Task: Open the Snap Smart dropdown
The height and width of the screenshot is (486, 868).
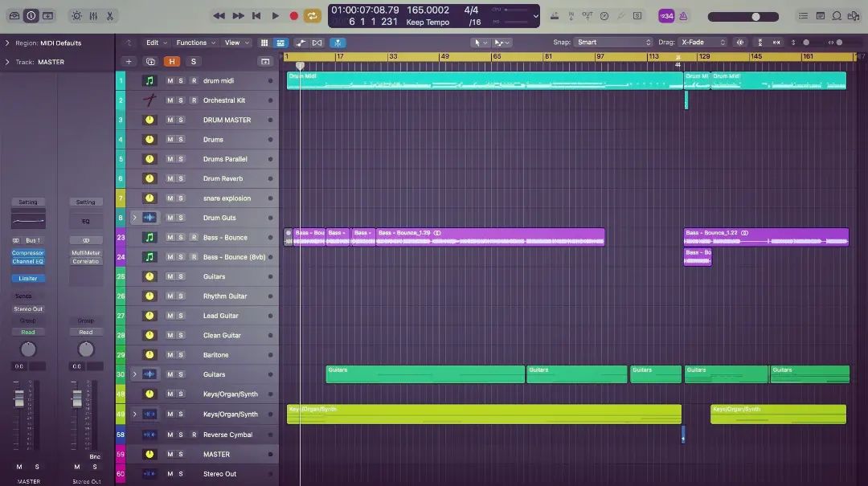Action: click(613, 42)
